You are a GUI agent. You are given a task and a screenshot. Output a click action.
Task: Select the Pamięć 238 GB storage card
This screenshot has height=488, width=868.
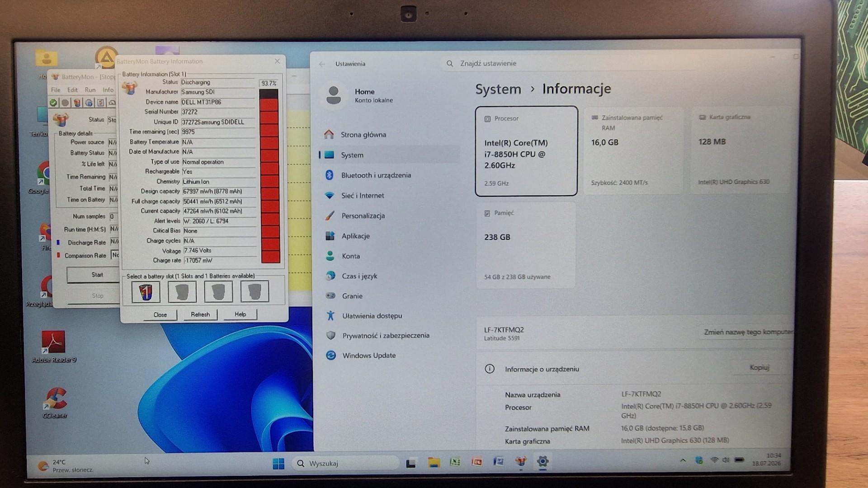coord(526,245)
